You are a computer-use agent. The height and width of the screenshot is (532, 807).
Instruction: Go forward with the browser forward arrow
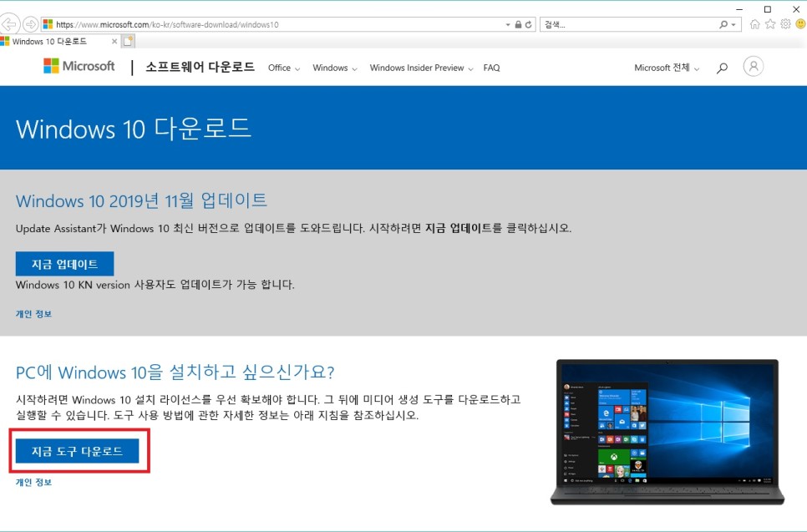pos(31,24)
